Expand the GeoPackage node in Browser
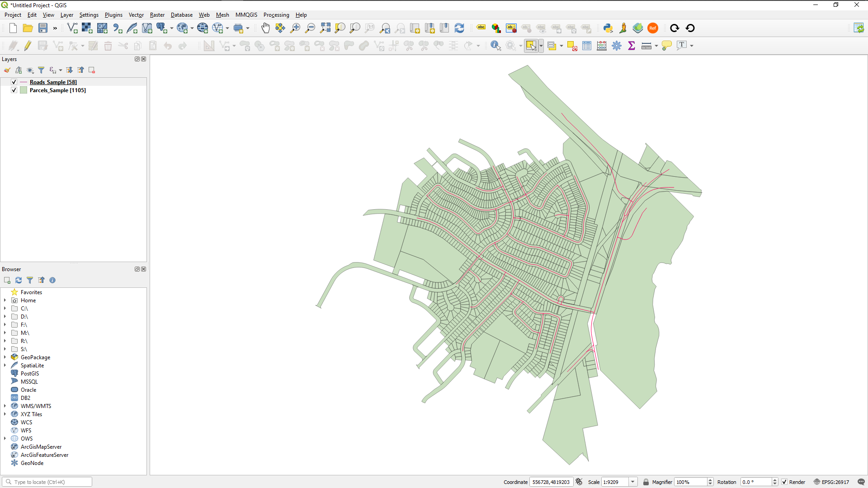868x488 pixels. (5, 357)
